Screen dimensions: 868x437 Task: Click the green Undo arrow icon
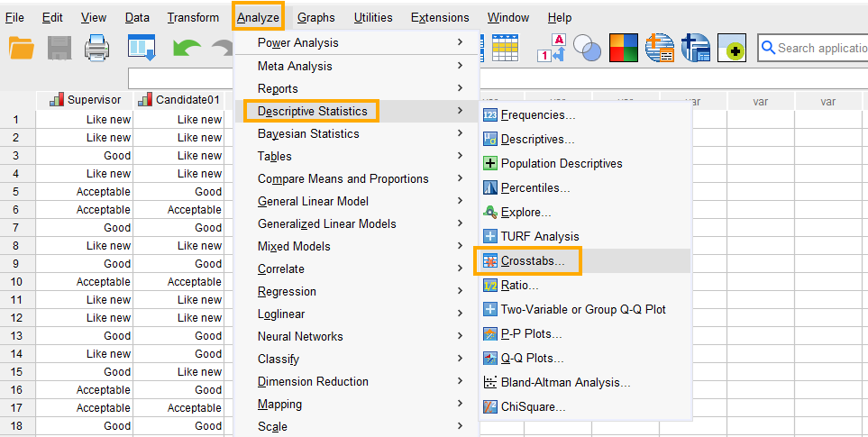pyautogui.click(x=187, y=48)
